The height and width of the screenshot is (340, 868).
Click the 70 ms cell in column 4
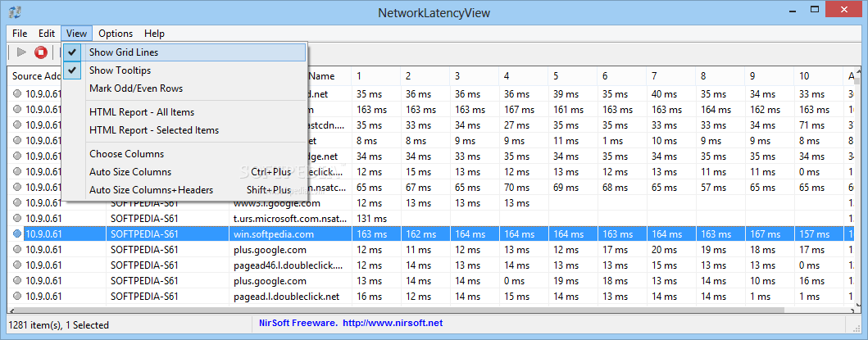[524, 188]
